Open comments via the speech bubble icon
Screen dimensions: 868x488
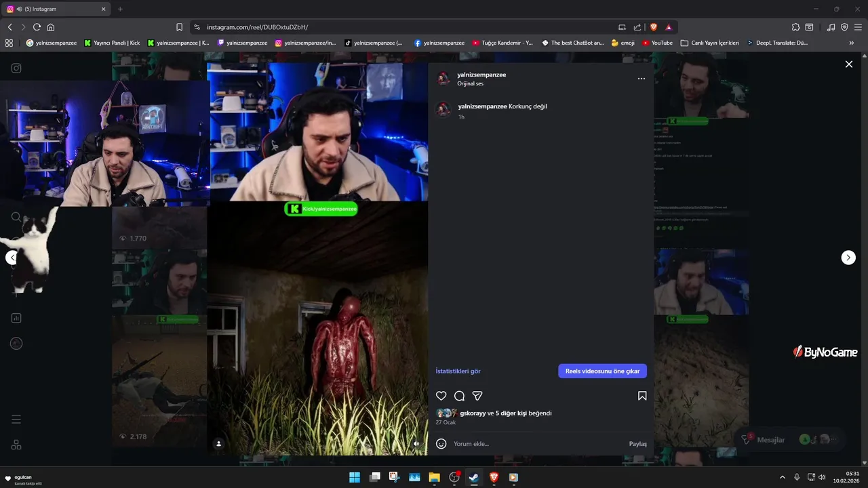[459, 396]
